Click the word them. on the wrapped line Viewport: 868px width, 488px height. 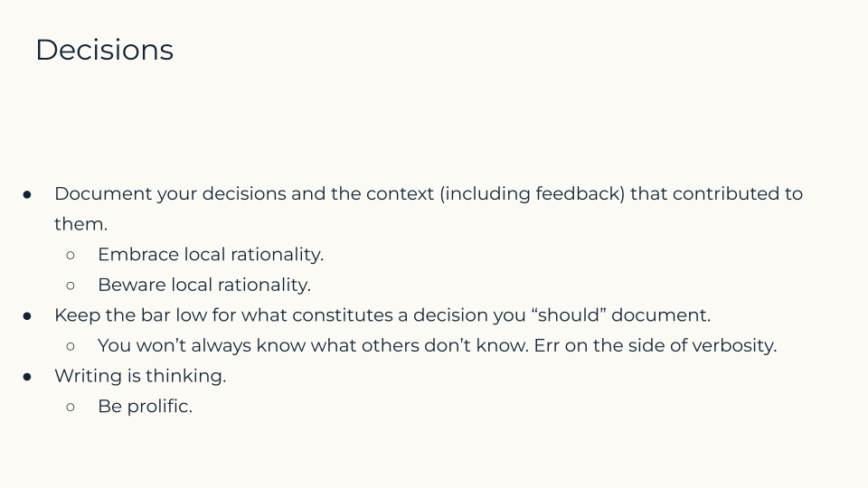click(x=80, y=224)
